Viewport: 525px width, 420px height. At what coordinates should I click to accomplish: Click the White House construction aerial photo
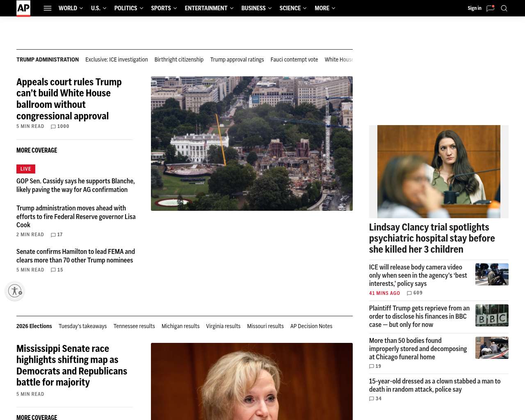click(252, 144)
